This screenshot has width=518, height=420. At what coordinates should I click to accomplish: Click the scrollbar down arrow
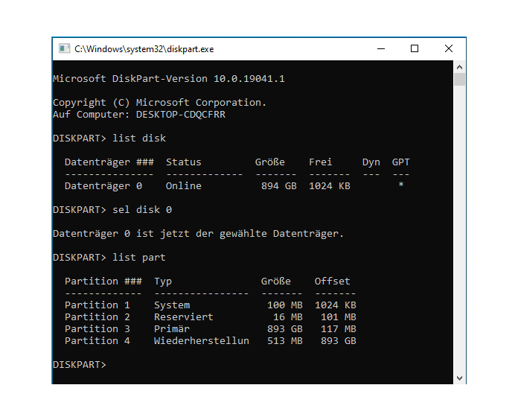(x=459, y=378)
